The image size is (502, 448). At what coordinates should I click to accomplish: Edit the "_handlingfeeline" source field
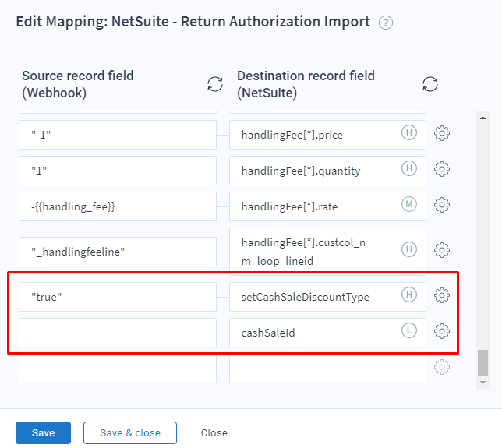[118, 252]
